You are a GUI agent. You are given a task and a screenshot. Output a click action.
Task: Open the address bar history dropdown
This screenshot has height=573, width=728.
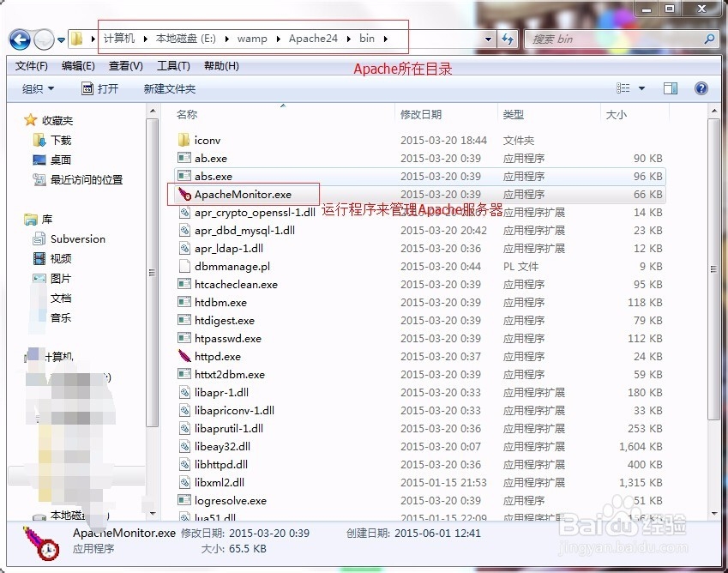[x=488, y=39]
